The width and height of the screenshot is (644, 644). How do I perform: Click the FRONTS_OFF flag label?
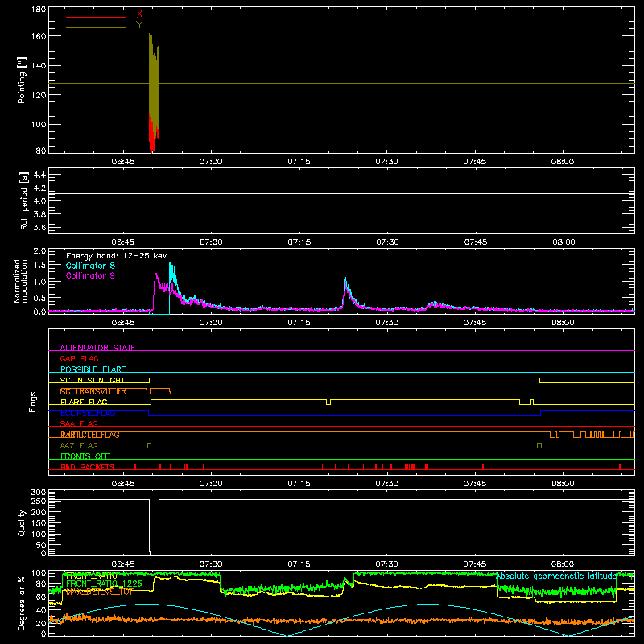coord(85,456)
